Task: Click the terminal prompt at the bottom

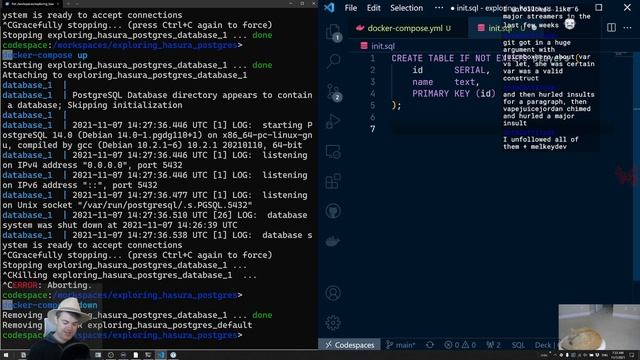Action: point(122,335)
